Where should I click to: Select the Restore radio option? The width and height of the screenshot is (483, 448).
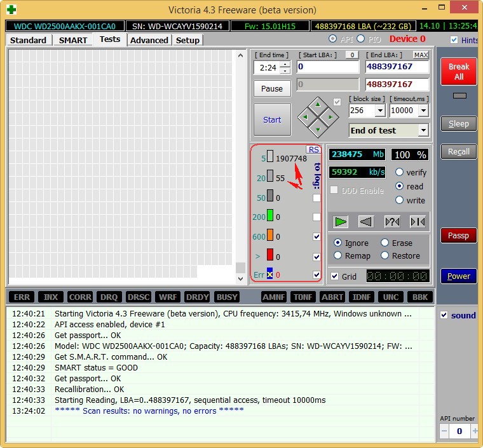384,255
